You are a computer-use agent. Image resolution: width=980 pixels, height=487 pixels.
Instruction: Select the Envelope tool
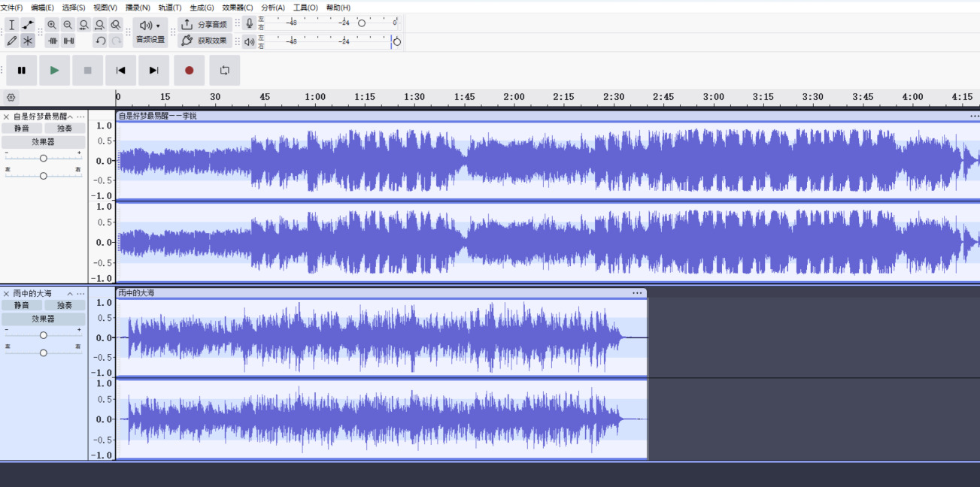tap(28, 25)
